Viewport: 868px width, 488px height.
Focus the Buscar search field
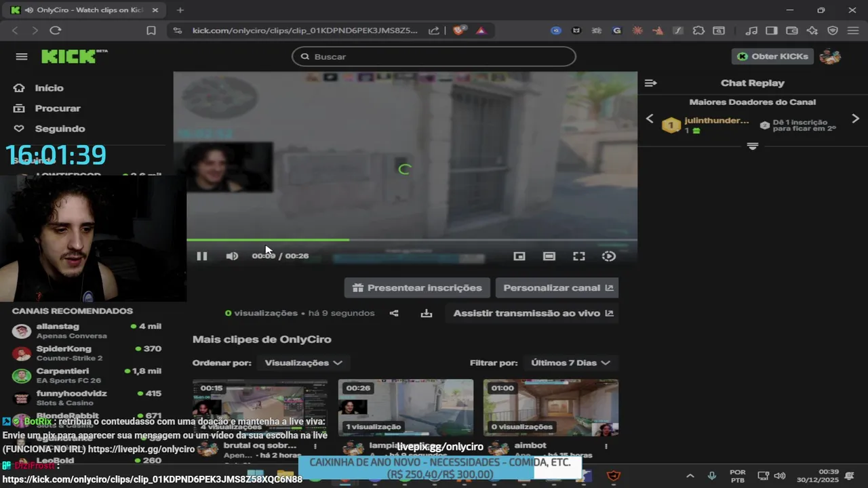coord(434,57)
